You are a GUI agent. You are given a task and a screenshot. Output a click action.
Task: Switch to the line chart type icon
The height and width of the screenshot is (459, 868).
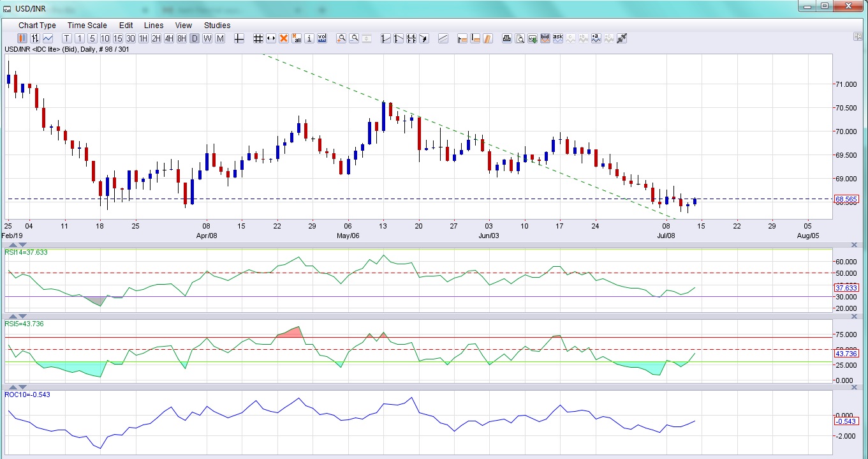[x=48, y=38]
